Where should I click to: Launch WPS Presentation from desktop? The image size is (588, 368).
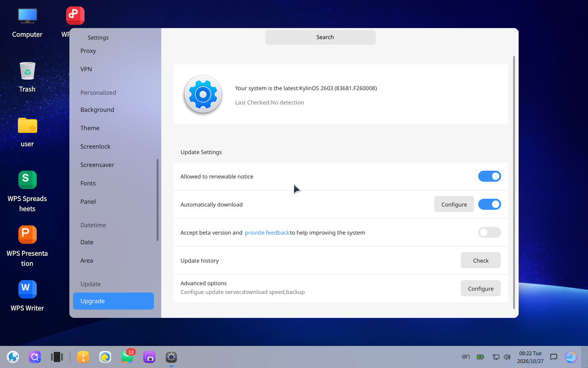pyautogui.click(x=27, y=246)
